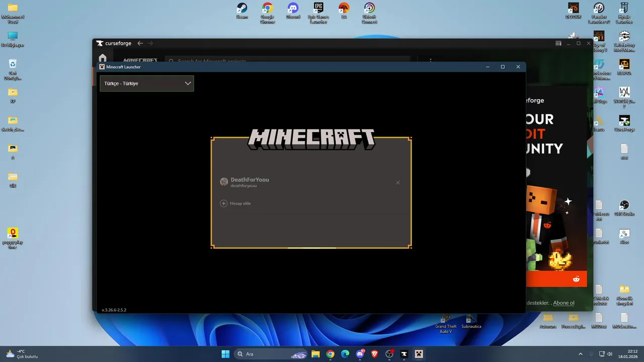Click the CurseForge anvil logo
Image resolution: width=644 pixels, height=362 pixels.
[x=100, y=43]
